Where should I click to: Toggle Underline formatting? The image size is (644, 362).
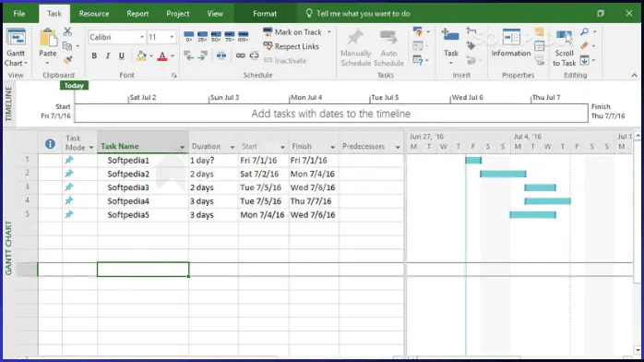(122, 56)
